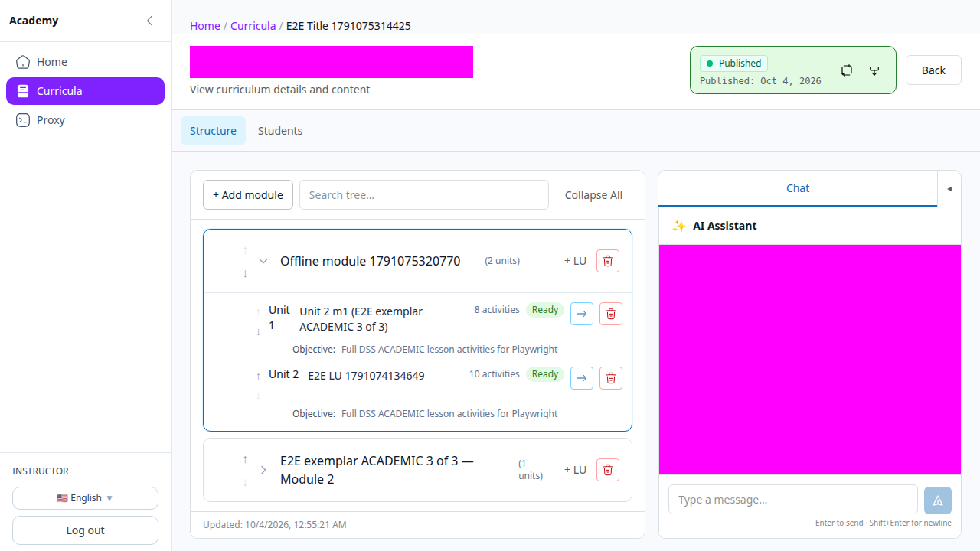The width and height of the screenshot is (980, 551).
Task: Click the Log out button
Action: coord(85,530)
